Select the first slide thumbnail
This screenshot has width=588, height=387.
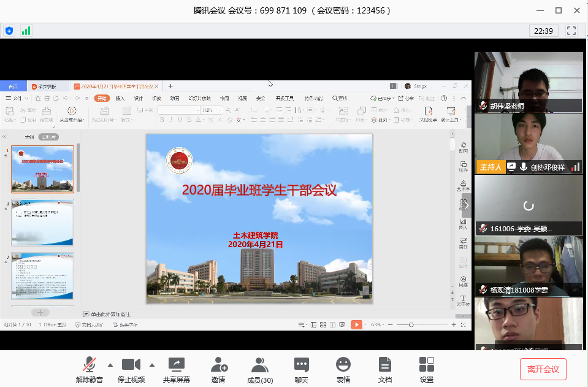(x=42, y=169)
